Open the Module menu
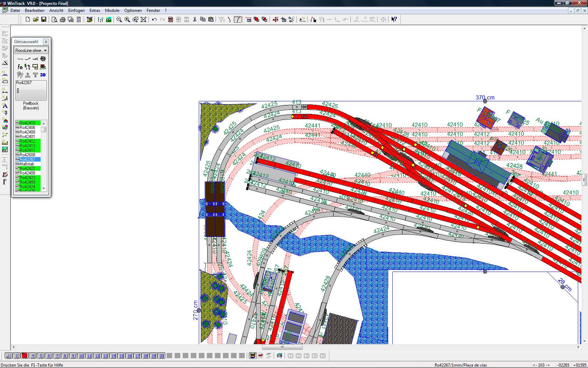The height and width of the screenshot is (368, 588). (x=112, y=11)
